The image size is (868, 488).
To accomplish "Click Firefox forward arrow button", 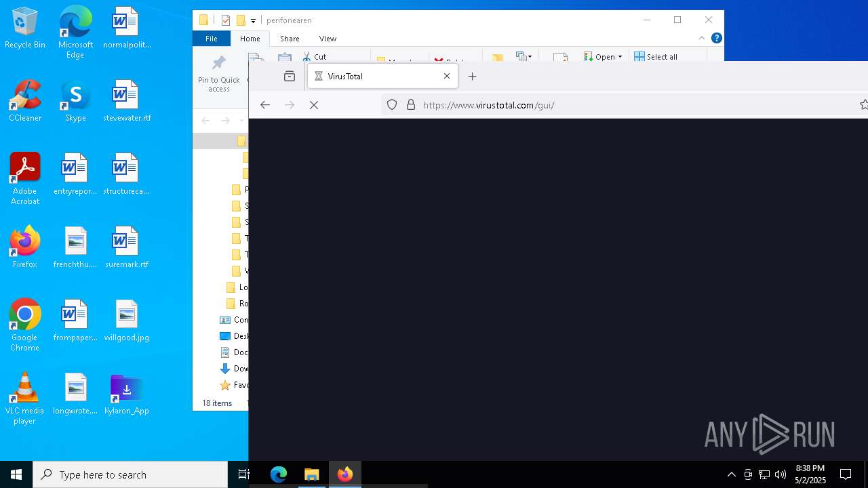I will coord(290,105).
